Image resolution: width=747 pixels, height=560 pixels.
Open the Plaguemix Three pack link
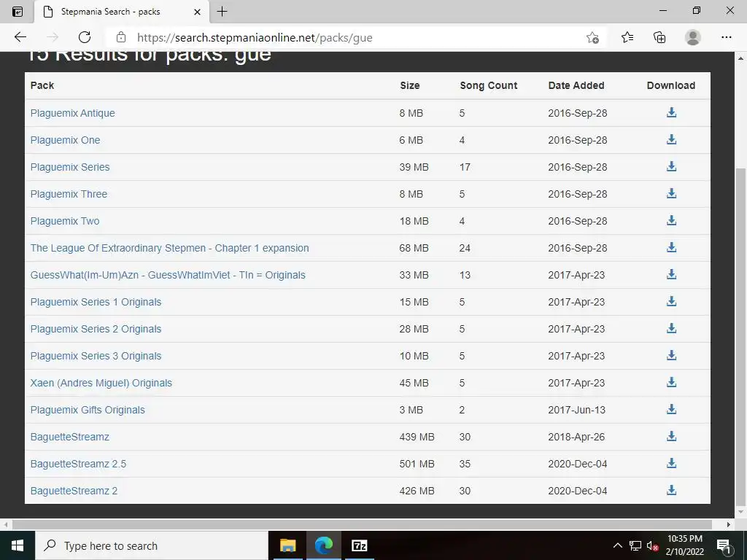pos(69,194)
